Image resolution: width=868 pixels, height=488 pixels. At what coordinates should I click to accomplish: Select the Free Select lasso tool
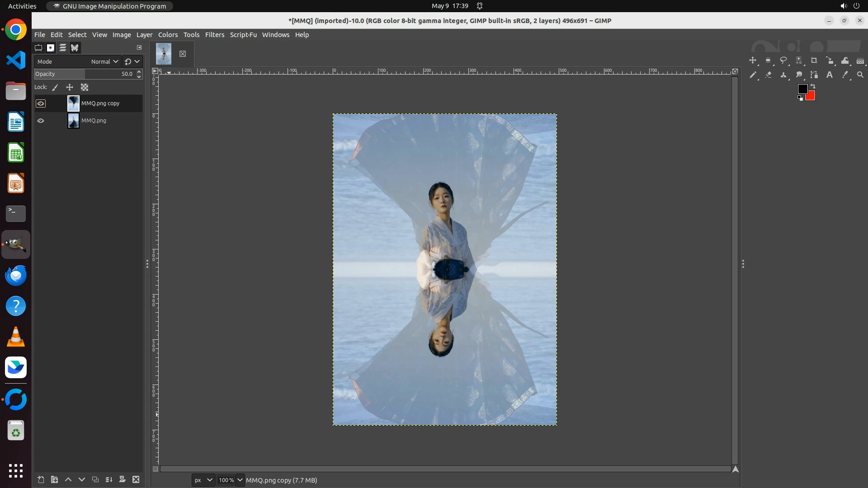[783, 61]
